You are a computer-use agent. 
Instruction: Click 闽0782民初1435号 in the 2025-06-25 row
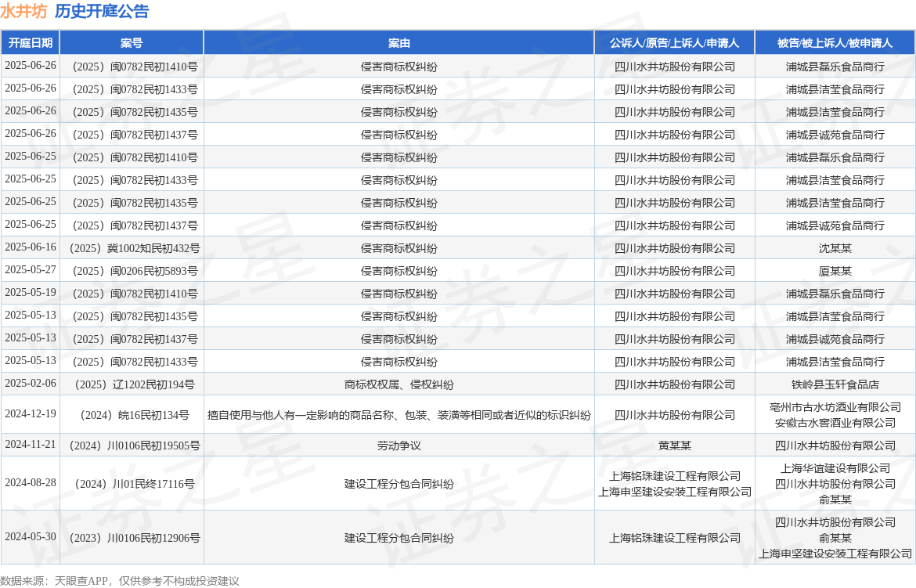(134, 204)
